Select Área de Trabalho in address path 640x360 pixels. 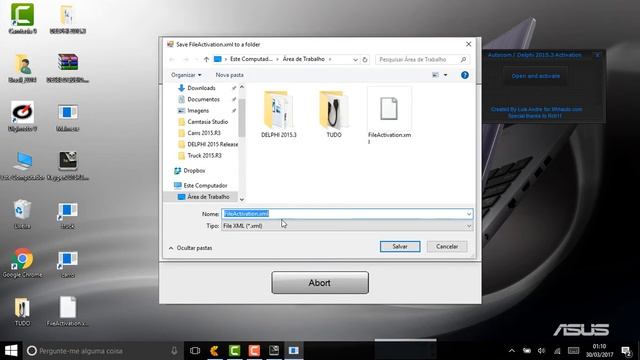(x=304, y=59)
